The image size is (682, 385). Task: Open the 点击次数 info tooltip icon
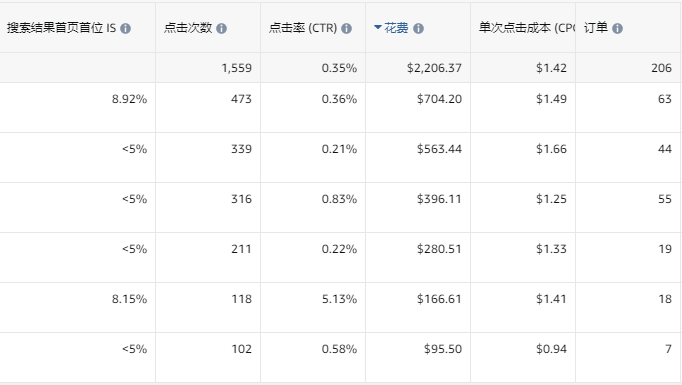coord(221,29)
